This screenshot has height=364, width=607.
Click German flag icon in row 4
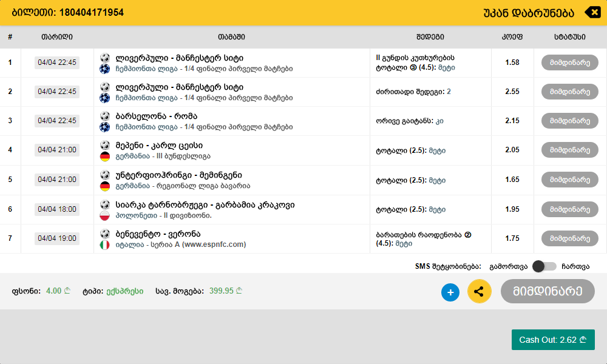pyautogui.click(x=105, y=157)
